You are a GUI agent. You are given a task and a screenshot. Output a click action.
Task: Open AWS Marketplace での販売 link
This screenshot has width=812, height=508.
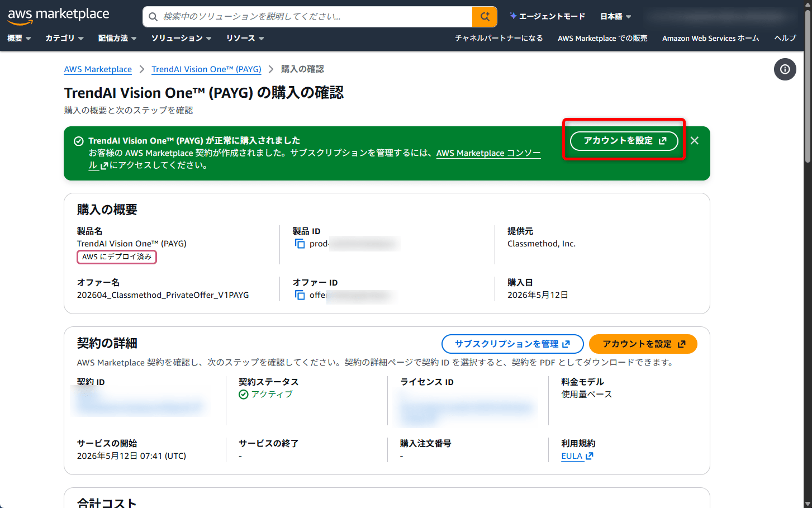pyautogui.click(x=602, y=38)
